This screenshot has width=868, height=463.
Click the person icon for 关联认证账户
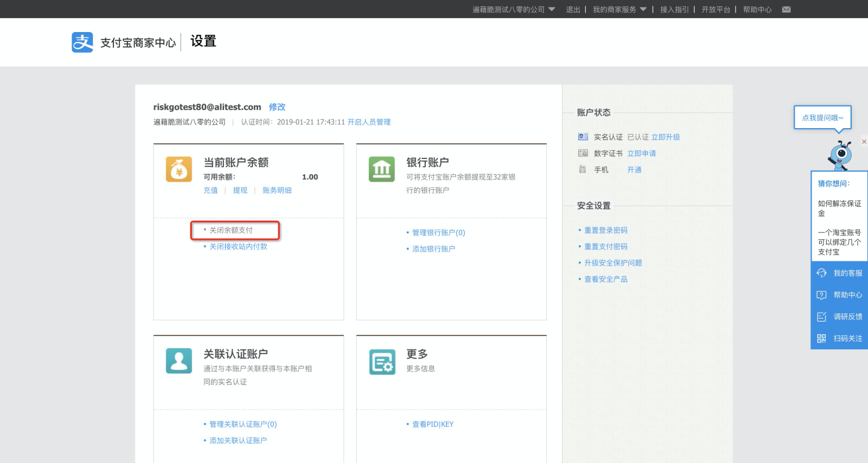[x=179, y=360]
